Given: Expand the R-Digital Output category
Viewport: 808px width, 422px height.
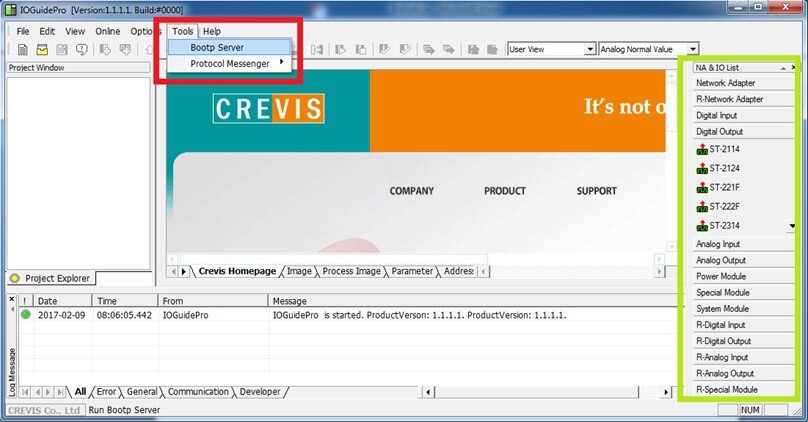Looking at the screenshot, I should pyautogui.click(x=744, y=341).
